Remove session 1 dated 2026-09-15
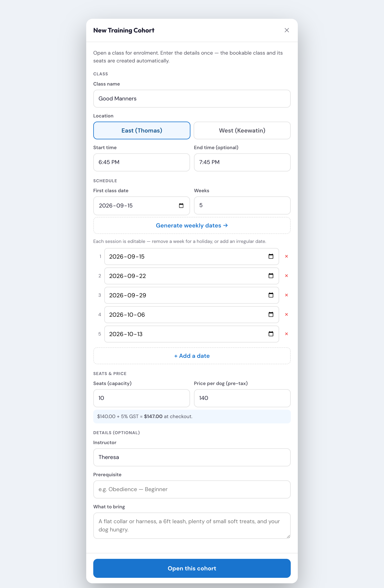 [286, 256]
